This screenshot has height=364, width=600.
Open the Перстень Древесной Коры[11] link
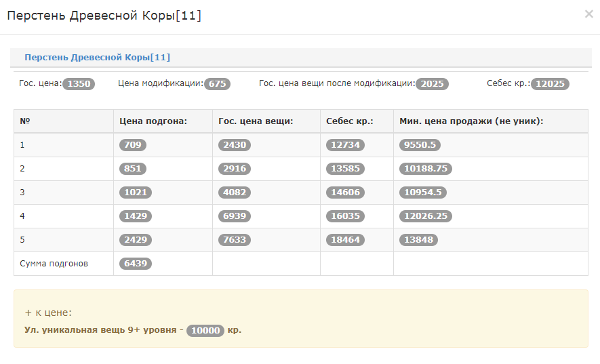click(x=97, y=58)
